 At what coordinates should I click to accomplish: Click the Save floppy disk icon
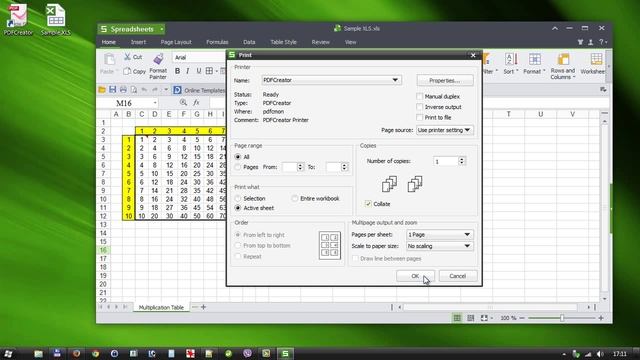point(113,90)
